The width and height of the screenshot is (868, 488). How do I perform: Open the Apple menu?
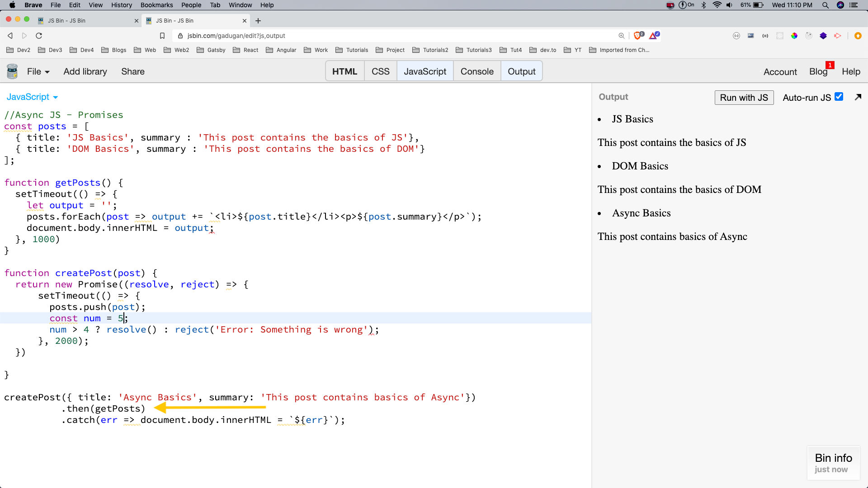12,5
